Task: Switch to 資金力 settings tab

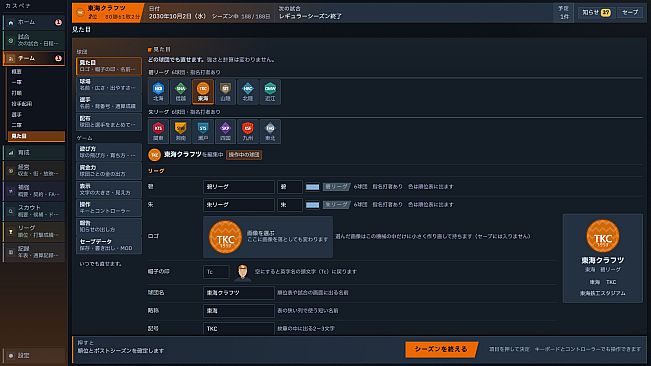Action: [x=109, y=171]
